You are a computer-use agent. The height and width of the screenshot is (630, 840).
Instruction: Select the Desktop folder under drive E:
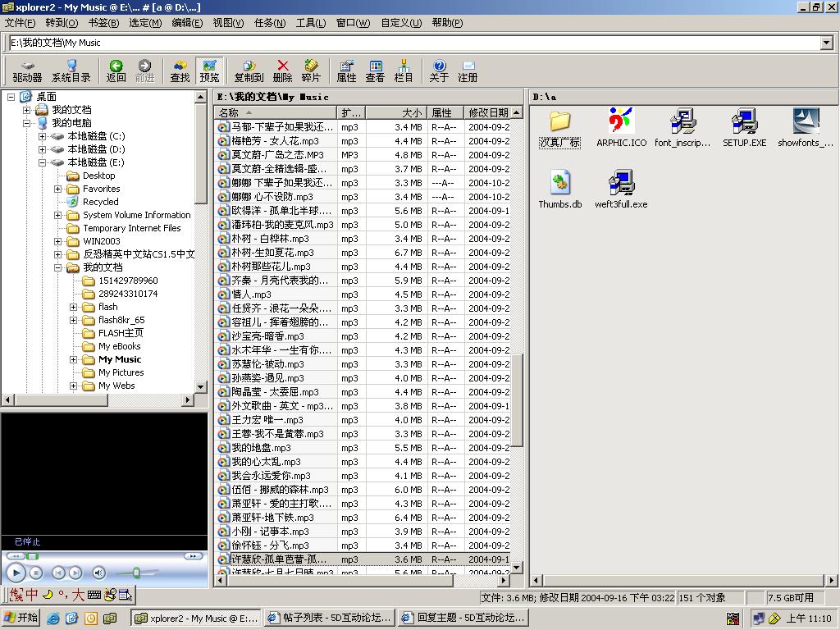pos(98,176)
